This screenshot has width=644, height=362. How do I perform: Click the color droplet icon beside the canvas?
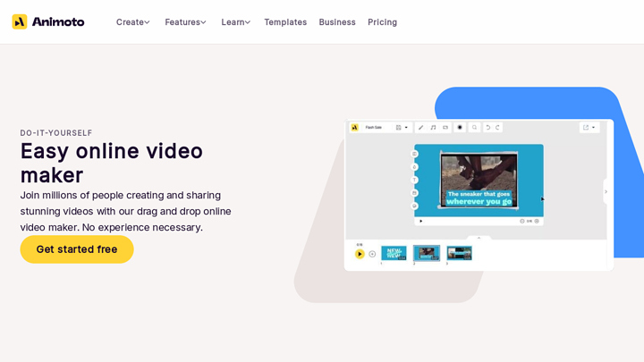pyautogui.click(x=414, y=167)
